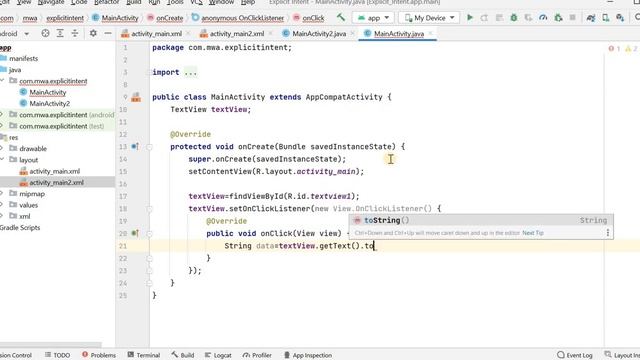Click the implements gutter icon on line 20

click(x=135, y=233)
